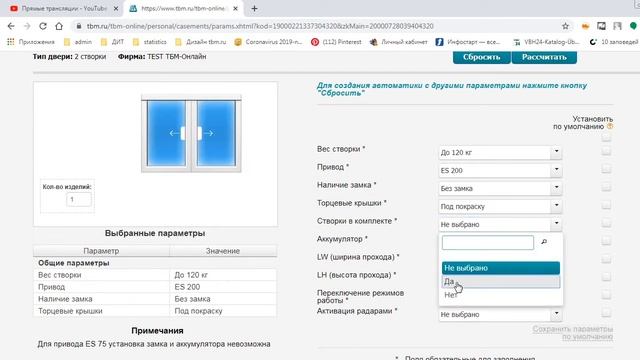Viewport: 640px width, 360px height.
Task: Open VBH24-Katalog bookmark
Action: pos(547,42)
